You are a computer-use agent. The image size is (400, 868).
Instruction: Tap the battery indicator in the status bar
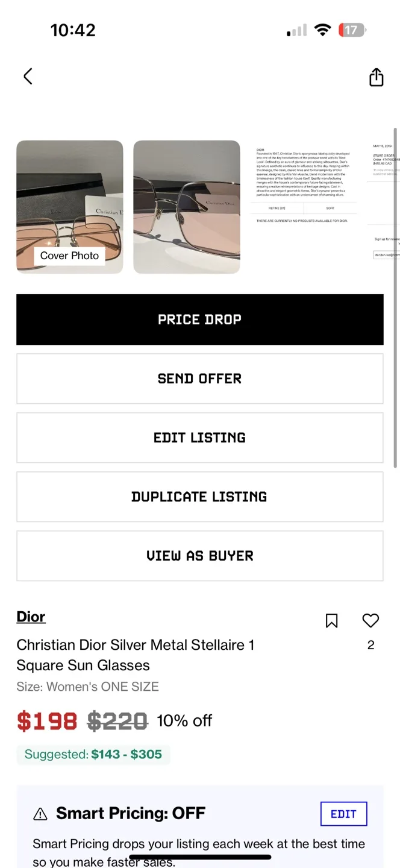point(352,30)
